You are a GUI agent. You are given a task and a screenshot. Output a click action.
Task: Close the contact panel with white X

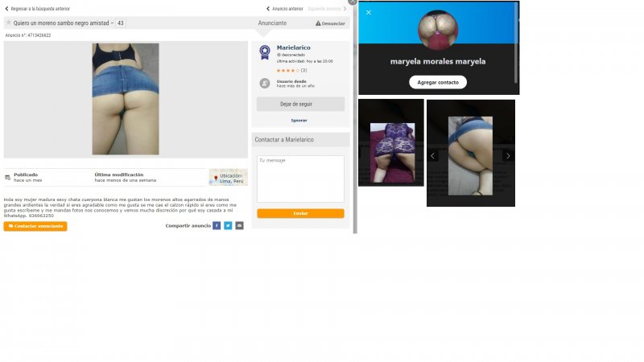[x=369, y=12]
